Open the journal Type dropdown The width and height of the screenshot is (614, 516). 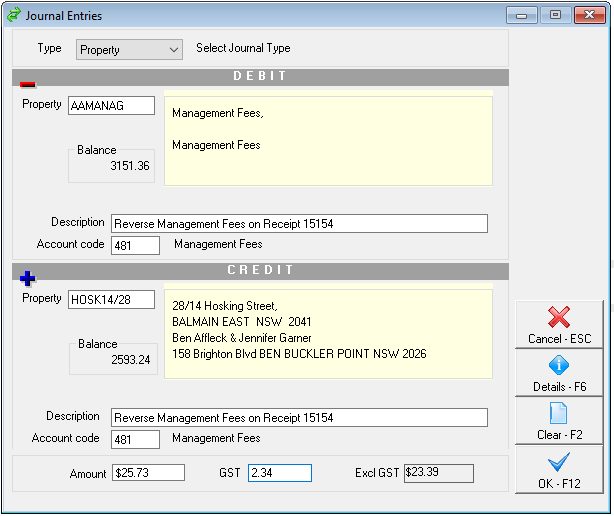click(129, 50)
